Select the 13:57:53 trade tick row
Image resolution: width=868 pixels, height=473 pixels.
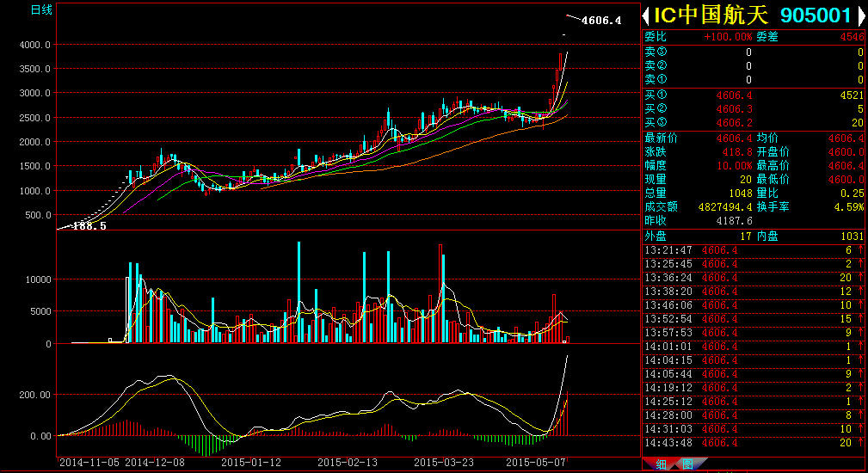(754, 333)
